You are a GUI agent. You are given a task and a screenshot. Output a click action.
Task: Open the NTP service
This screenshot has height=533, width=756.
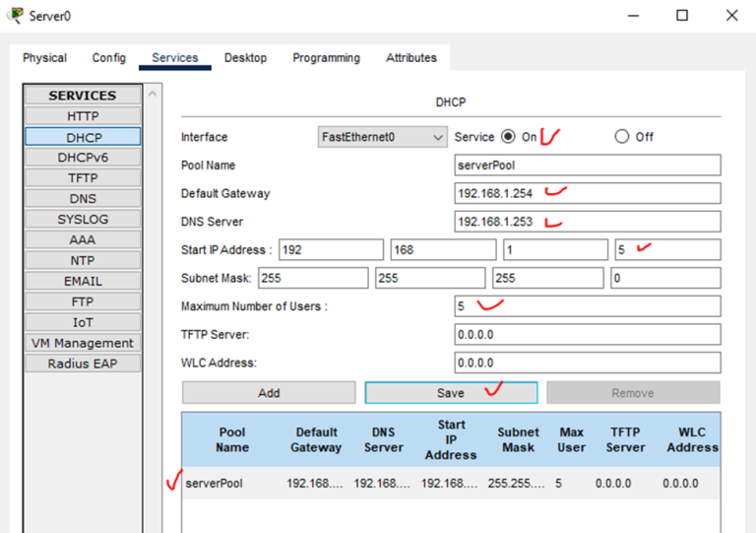click(x=83, y=261)
